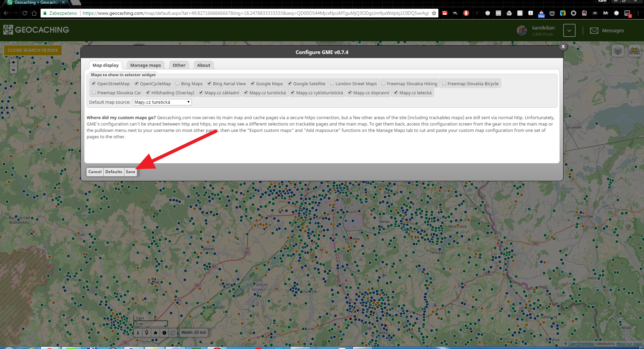Click the karelkilian username link
644x349 pixels.
543,28
